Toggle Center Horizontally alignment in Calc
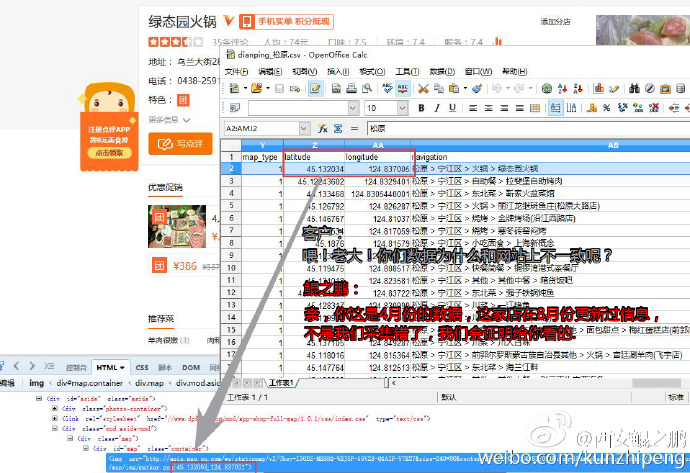The width and height of the screenshot is (690, 473). pos(488,108)
